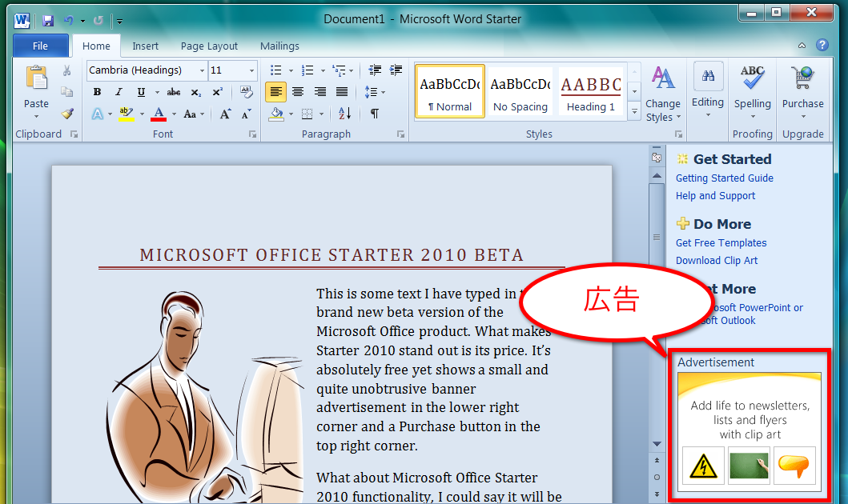This screenshot has height=504, width=848.
Task: Open Help and Support link
Action: (716, 196)
